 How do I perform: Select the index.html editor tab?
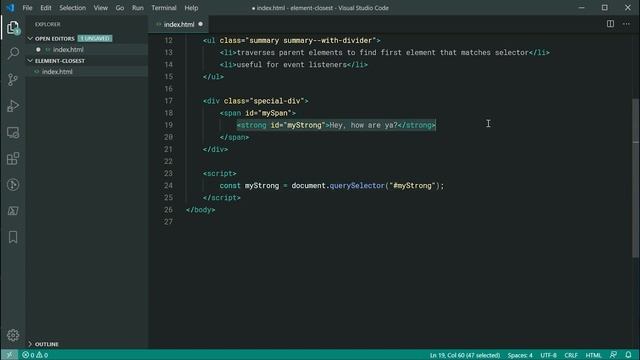pyautogui.click(x=179, y=24)
